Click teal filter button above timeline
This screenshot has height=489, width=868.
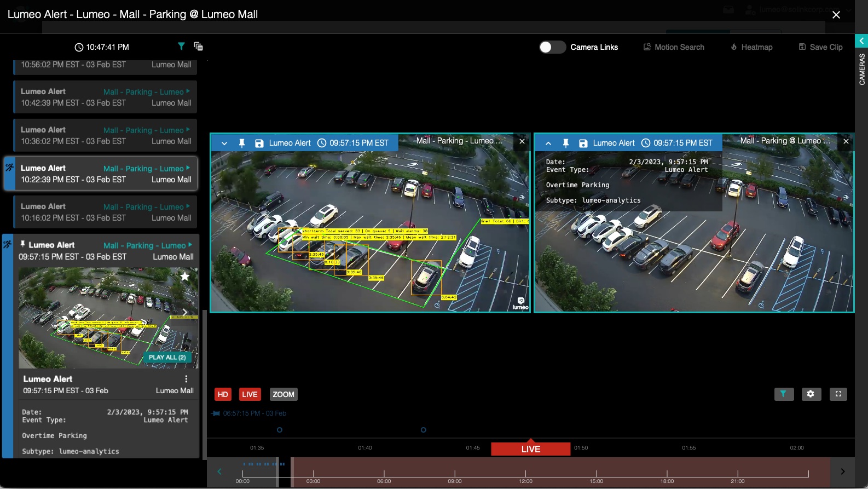point(784,394)
